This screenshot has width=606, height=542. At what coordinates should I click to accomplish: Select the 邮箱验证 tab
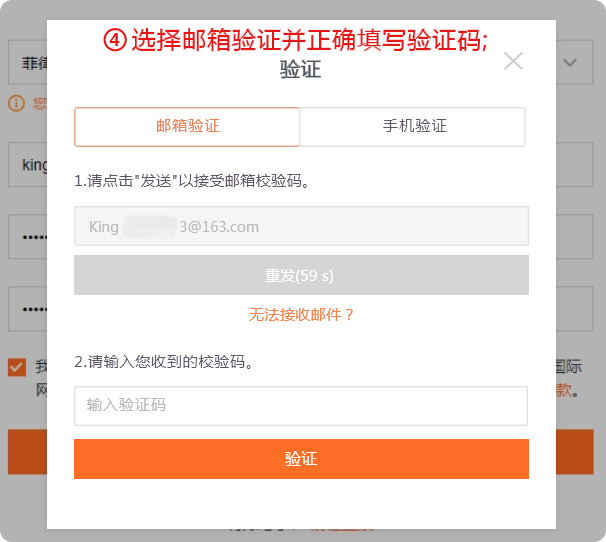pyautogui.click(x=187, y=127)
